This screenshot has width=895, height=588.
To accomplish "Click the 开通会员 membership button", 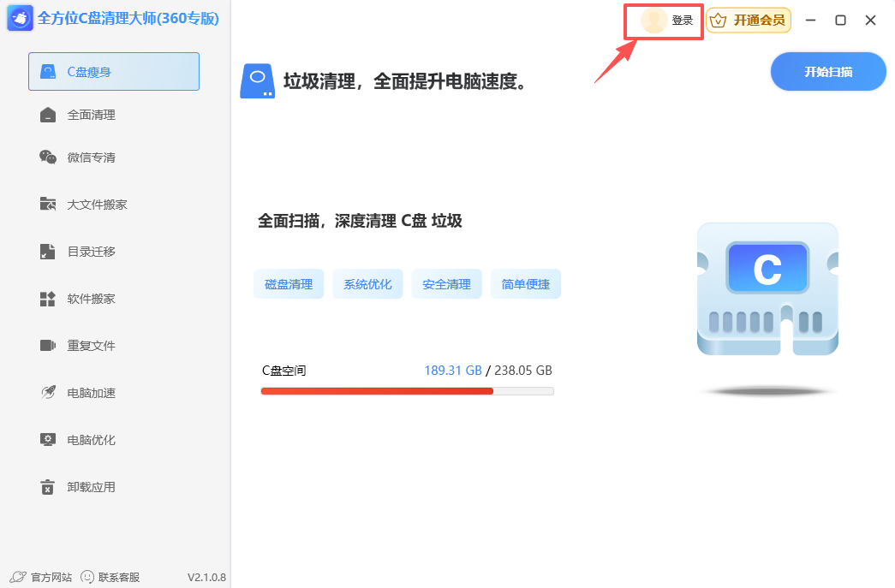I will (x=749, y=21).
